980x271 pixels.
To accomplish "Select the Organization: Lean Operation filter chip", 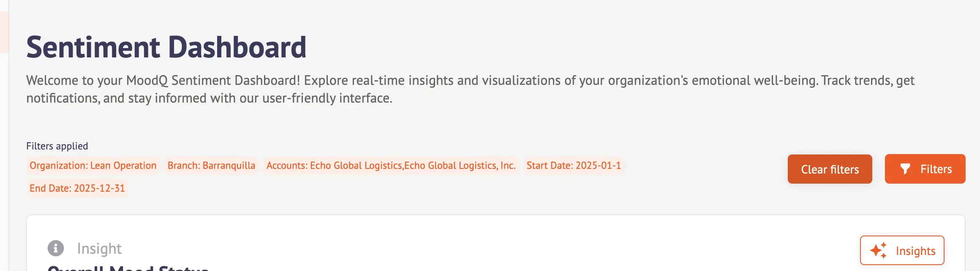I will coord(93,165).
